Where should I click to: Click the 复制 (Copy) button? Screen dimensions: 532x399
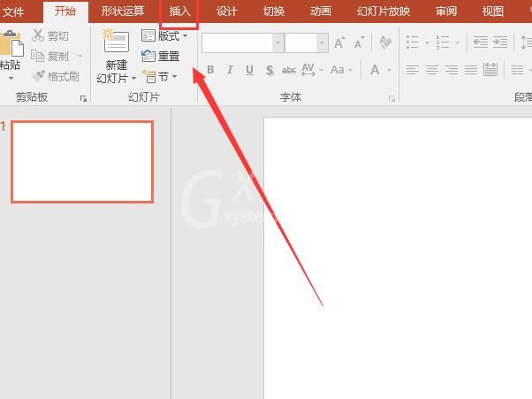[50, 56]
